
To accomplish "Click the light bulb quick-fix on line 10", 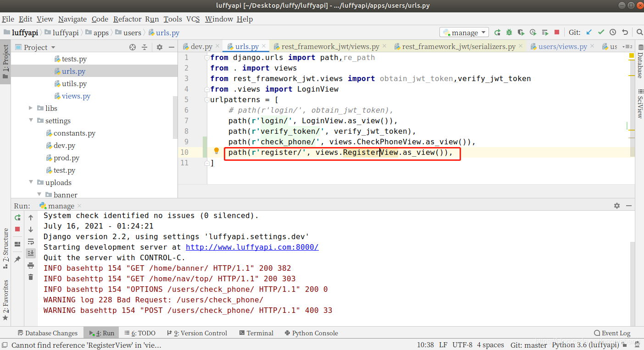I will [217, 151].
